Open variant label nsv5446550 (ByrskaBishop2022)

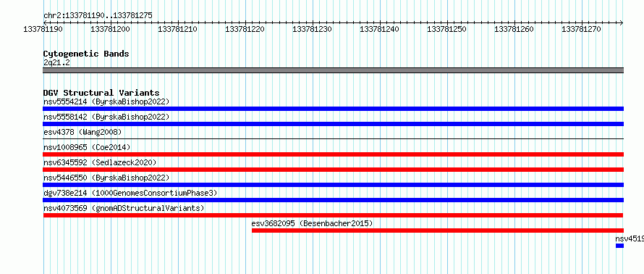[x=106, y=178]
